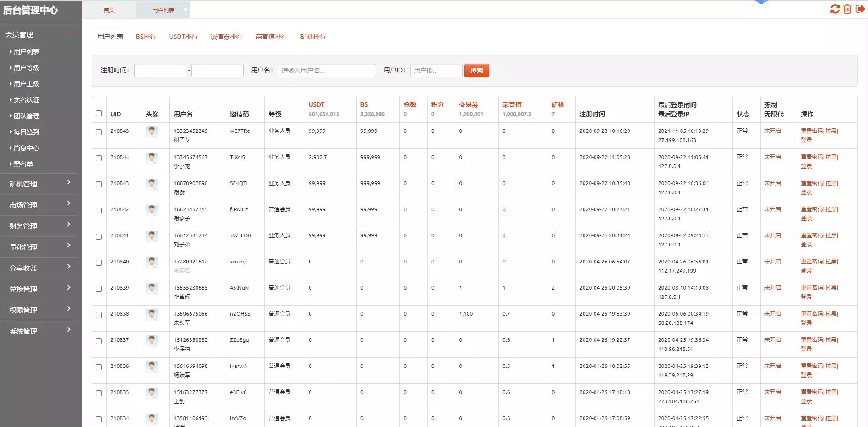The width and height of the screenshot is (868, 427).
Task: Click the USDT column header
Action: (x=317, y=104)
